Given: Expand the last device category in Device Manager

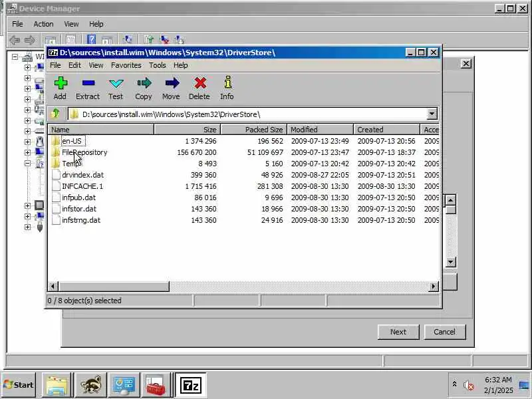Looking at the screenshot, I should click(x=27, y=227).
